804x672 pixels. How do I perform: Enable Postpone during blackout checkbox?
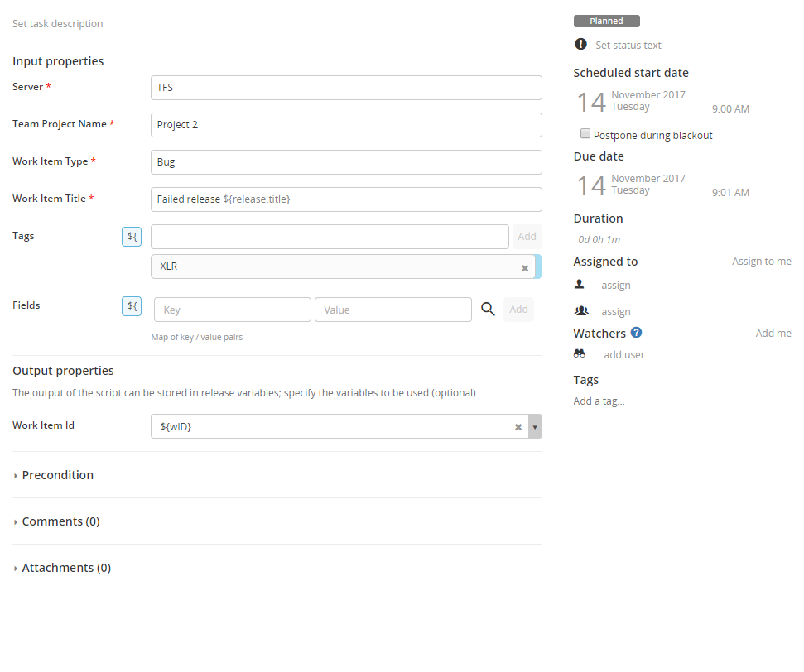coord(585,134)
